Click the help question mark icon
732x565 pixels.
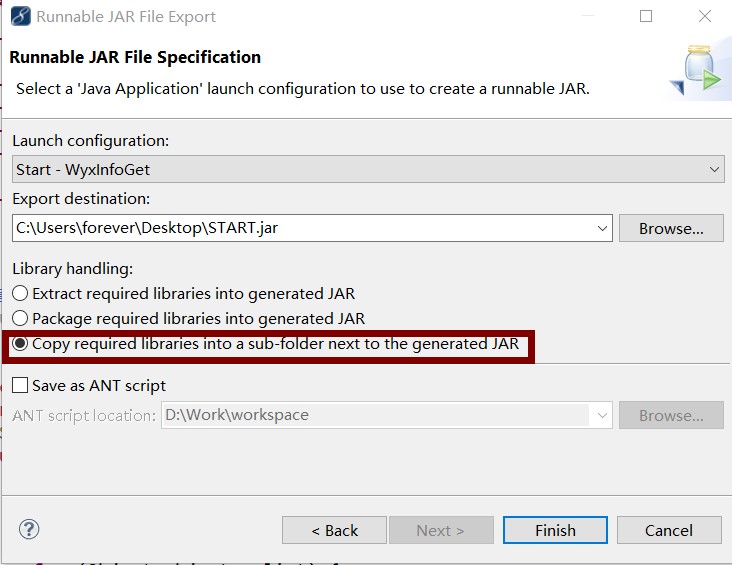pos(29,530)
